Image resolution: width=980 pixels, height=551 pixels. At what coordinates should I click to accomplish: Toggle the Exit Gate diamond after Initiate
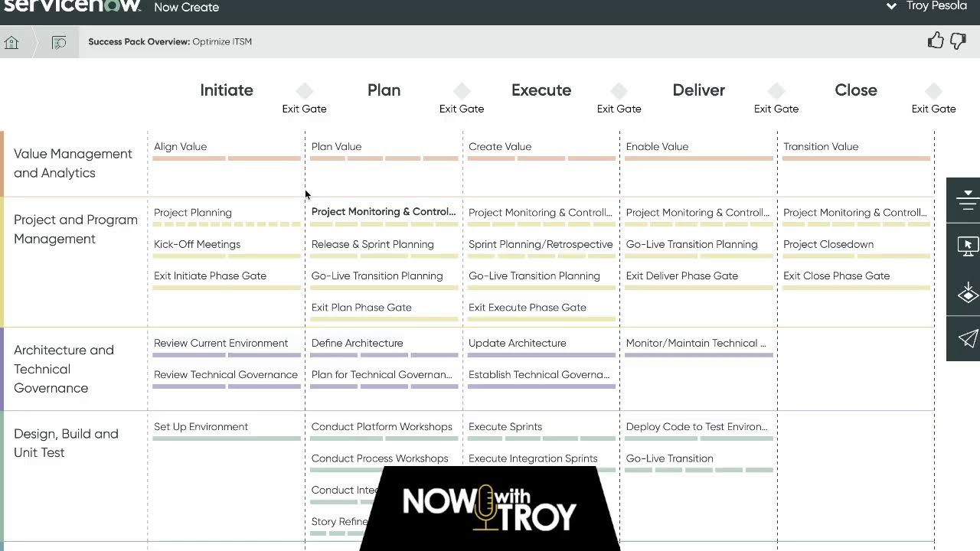pyautogui.click(x=304, y=90)
